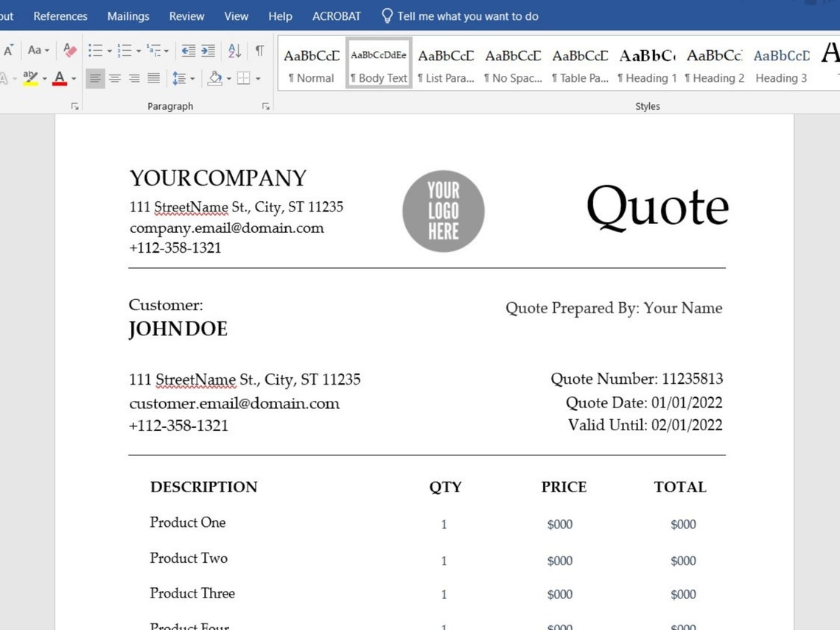The height and width of the screenshot is (630, 840).
Task: Apply a bulleted list
Action: pyautogui.click(x=95, y=49)
